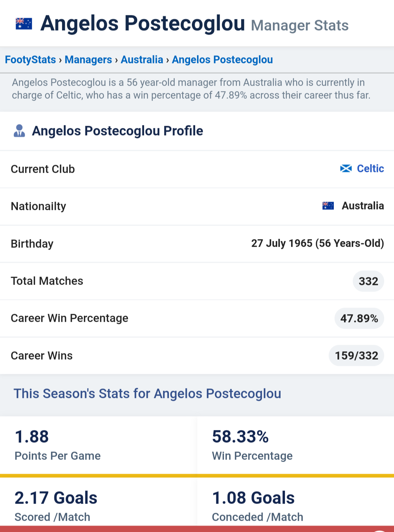Viewport: 394px width, 532px height.
Task: Click the Australian flag icon beside the title
Action: pyautogui.click(x=24, y=24)
